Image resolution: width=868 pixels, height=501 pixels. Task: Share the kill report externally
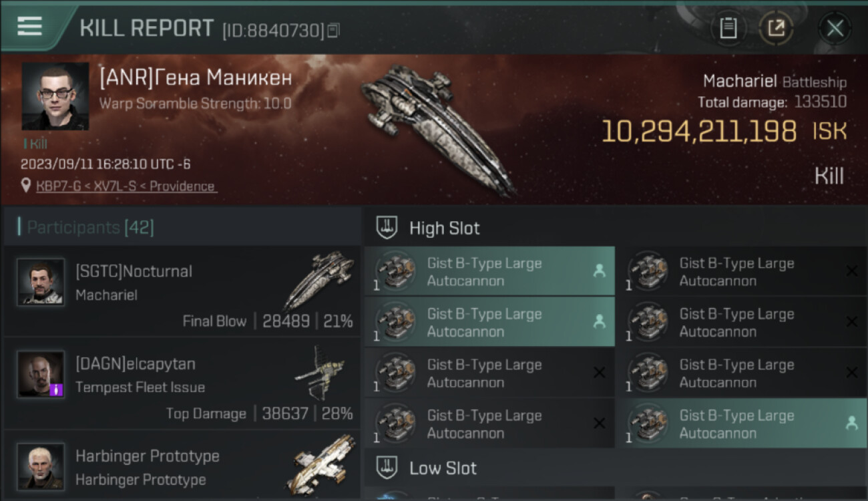coord(776,28)
